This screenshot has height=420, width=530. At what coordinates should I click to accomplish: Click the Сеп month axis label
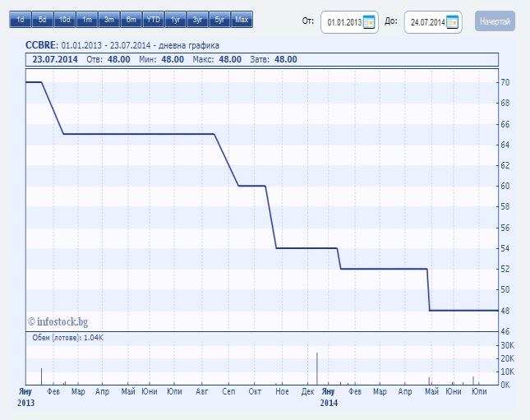pos(228,391)
